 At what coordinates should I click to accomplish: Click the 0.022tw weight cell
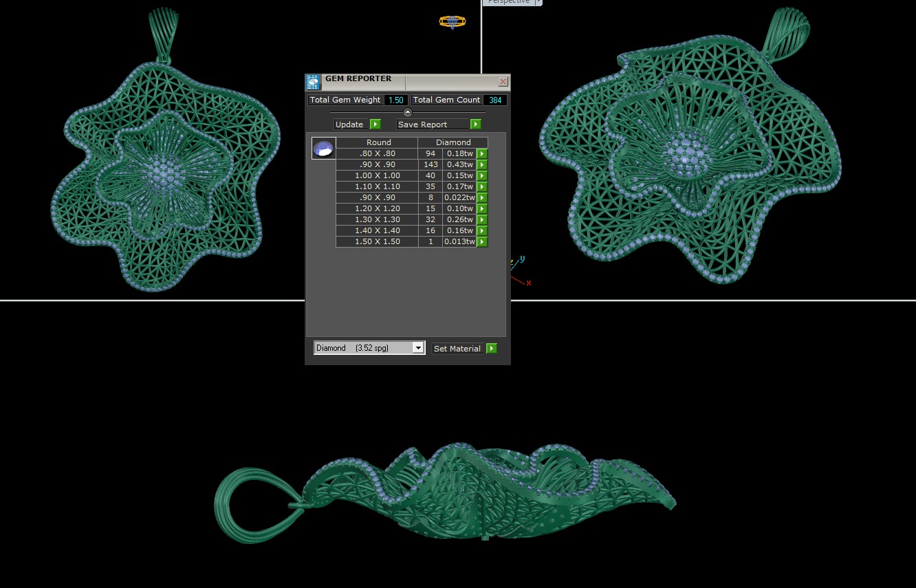460,197
